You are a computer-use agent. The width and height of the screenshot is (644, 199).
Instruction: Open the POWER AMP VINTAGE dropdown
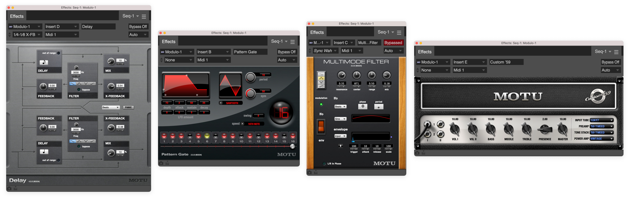coord(602,139)
